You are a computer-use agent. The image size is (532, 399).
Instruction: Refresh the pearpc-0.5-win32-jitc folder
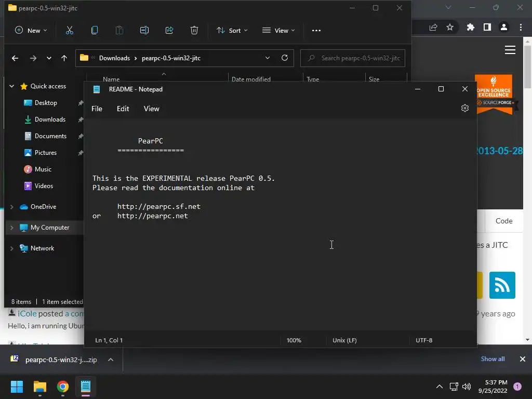point(285,58)
